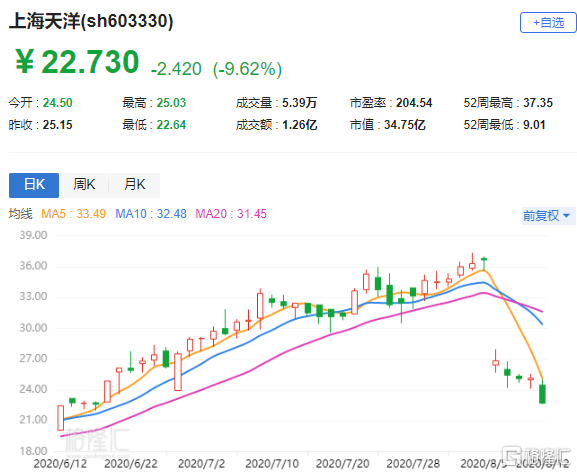Image resolution: width=577 pixels, height=473 pixels.
Task: Click previous close value 25.15
Action: coord(57,125)
